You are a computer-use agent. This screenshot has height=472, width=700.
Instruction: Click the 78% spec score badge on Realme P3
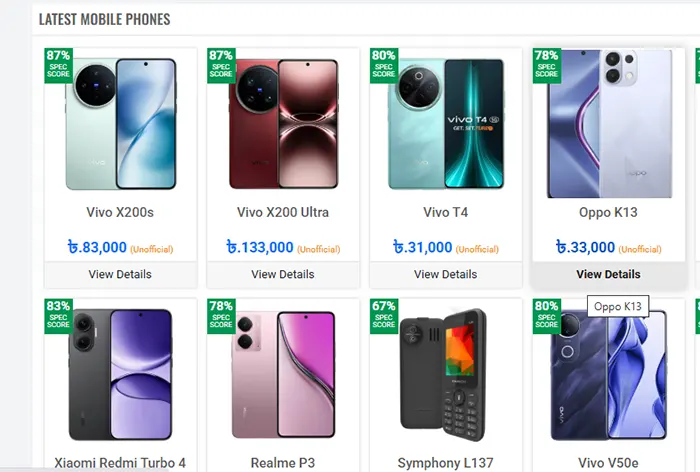[221, 315]
